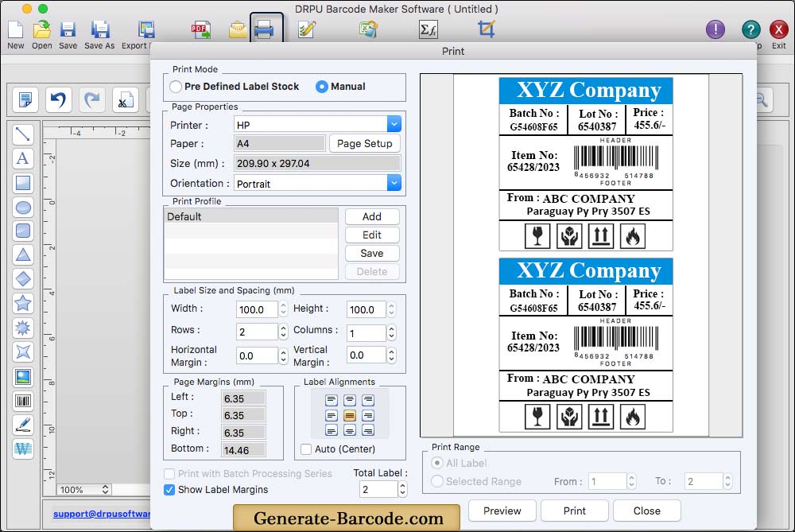
Task: Select the Triangle shape tool
Action: (x=23, y=255)
